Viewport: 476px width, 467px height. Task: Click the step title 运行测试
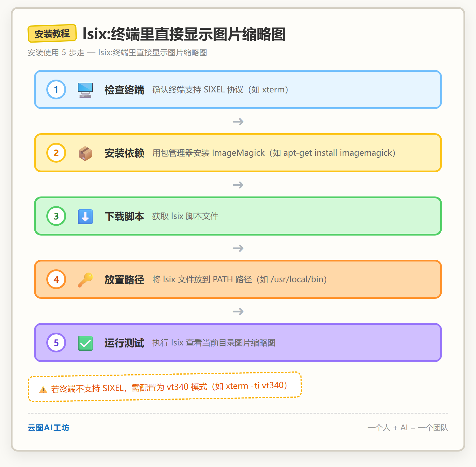124,343
